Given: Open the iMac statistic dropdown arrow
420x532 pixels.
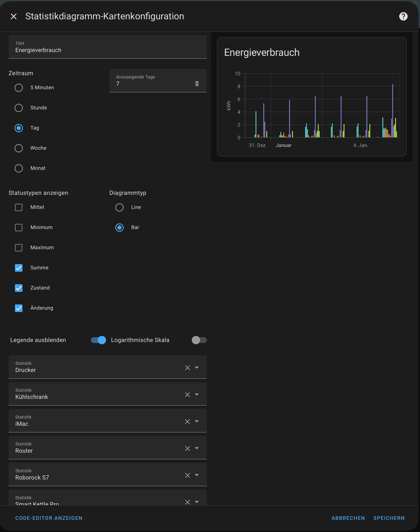Looking at the screenshot, I should point(197,421).
